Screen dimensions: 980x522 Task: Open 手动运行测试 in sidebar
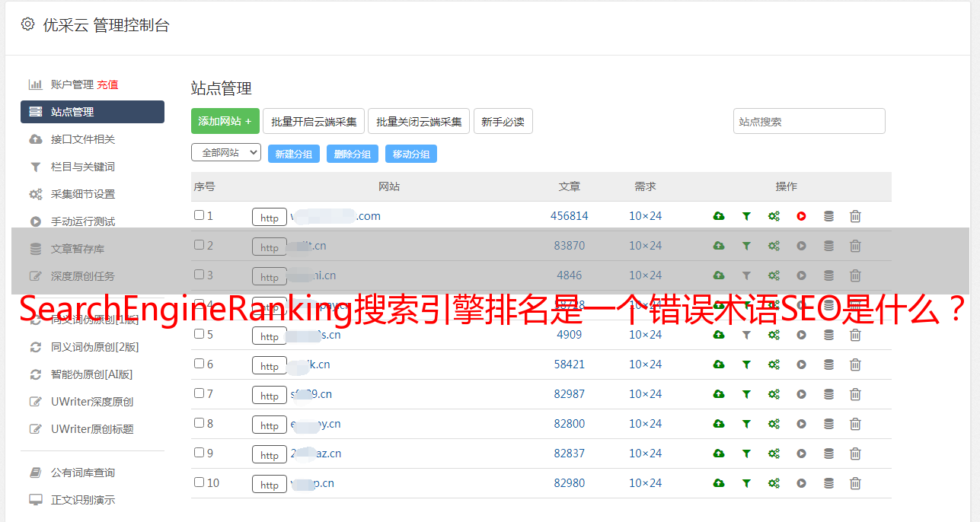tap(83, 221)
